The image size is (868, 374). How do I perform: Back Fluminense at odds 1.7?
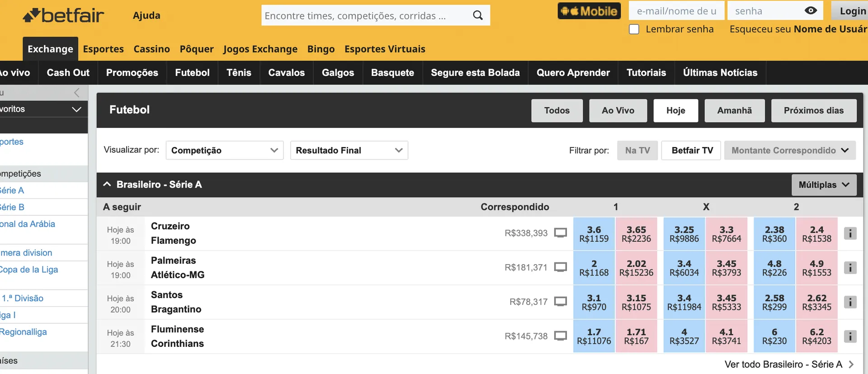[594, 336]
